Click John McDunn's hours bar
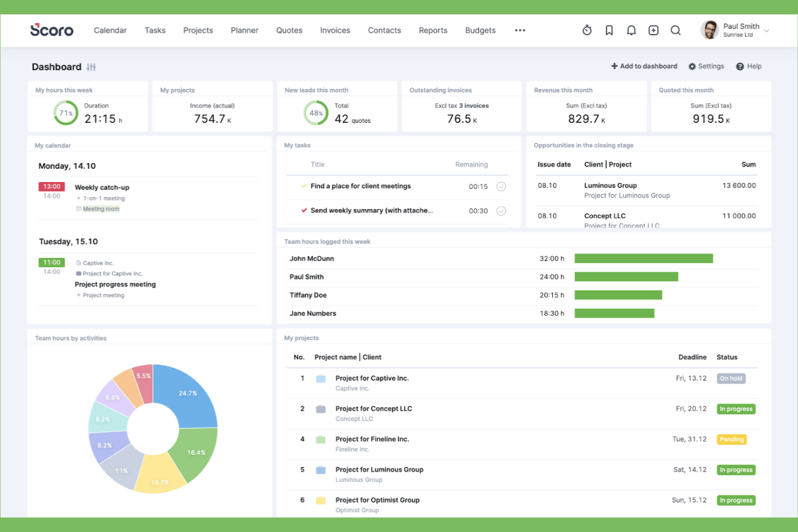Image resolution: width=798 pixels, height=532 pixels. [644, 259]
